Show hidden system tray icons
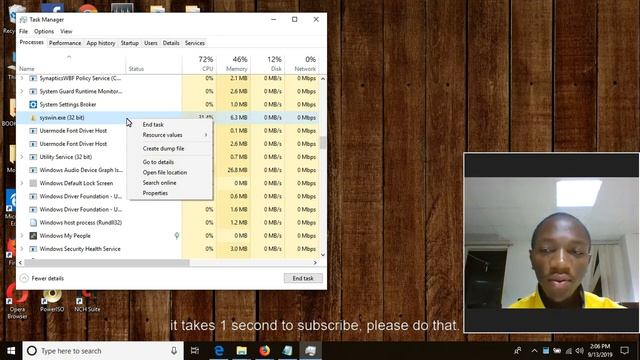The width and height of the screenshot is (640, 360). click(534, 351)
